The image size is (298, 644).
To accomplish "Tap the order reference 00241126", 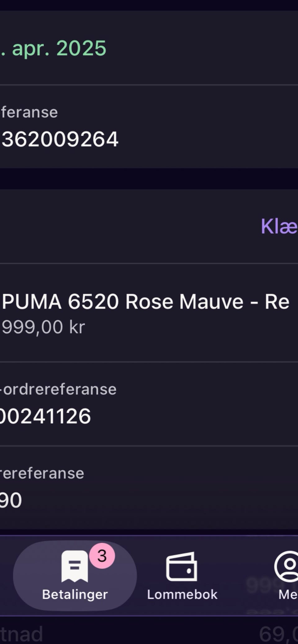I will point(45,416).
